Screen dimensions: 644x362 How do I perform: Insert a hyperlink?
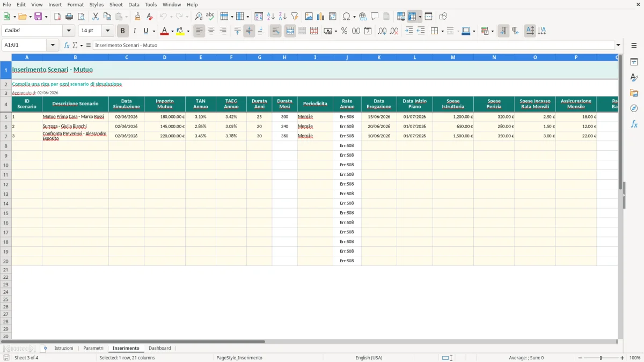point(363,17)
